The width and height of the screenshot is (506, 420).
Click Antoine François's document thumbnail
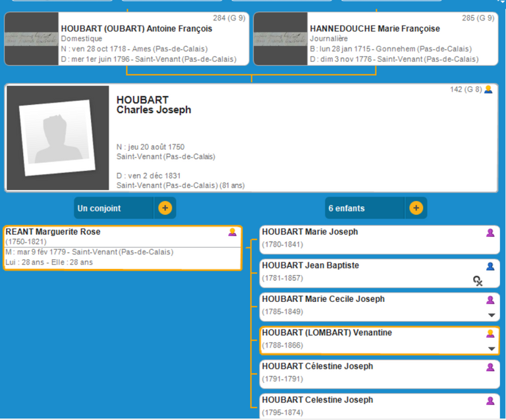point(32,39)
